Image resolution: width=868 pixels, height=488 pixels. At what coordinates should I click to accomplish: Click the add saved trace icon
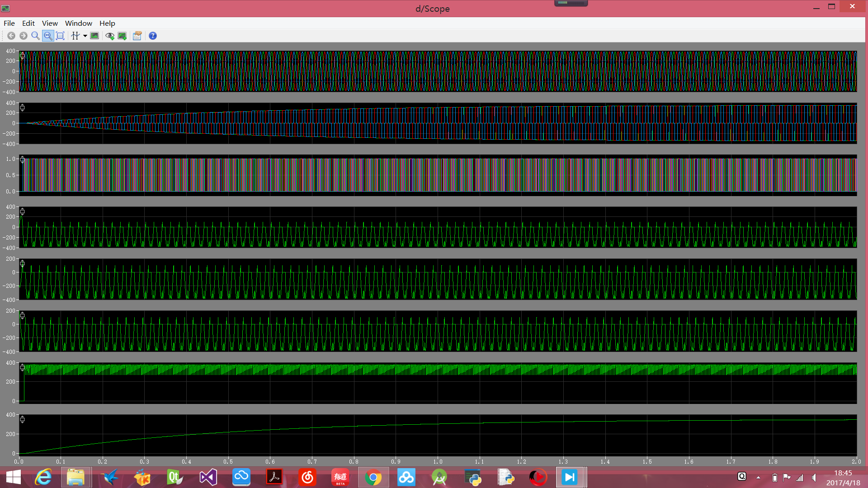pos(122,36)
